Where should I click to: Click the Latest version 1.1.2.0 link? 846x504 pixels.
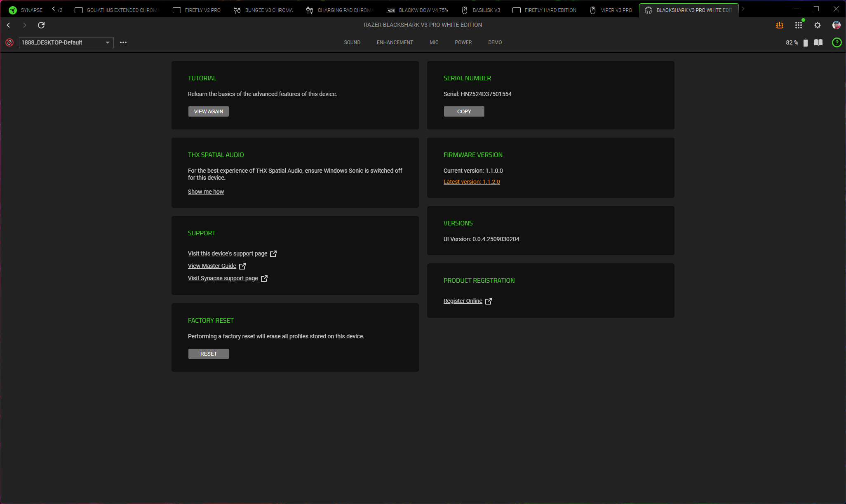pos(471,182)
